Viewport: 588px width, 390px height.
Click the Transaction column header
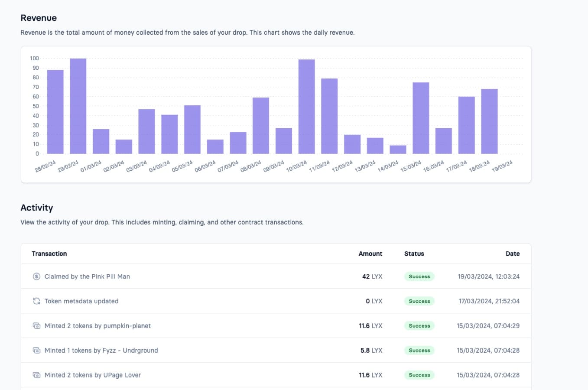tap(49, 254)
